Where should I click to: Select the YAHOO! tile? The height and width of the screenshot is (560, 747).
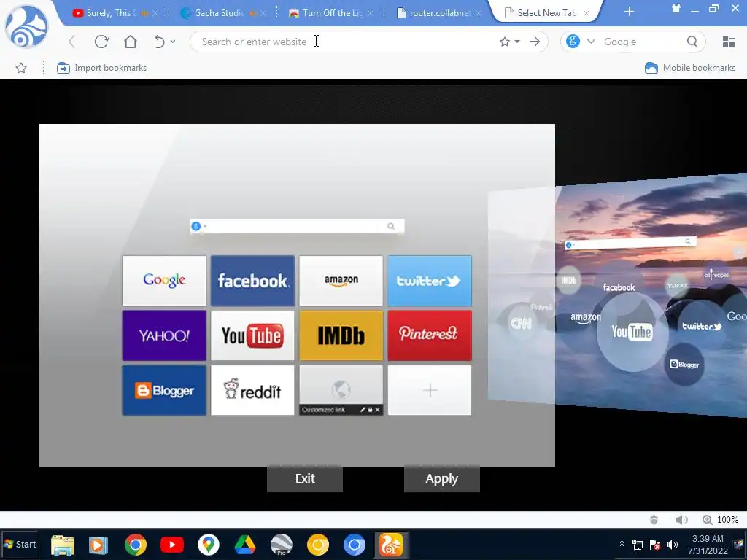tap(164, 335)
